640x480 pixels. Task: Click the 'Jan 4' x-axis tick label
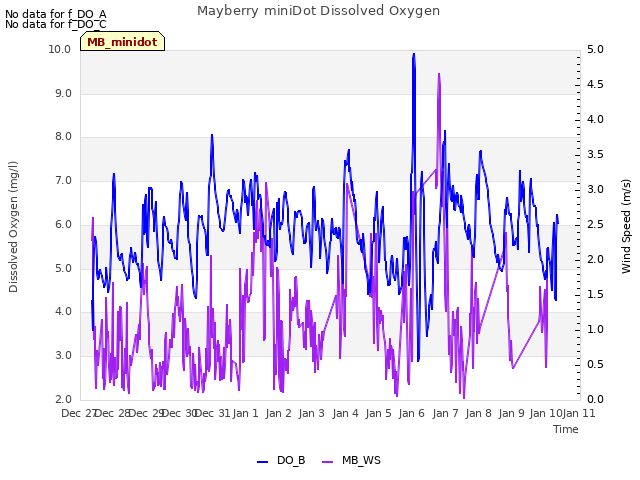345,413
